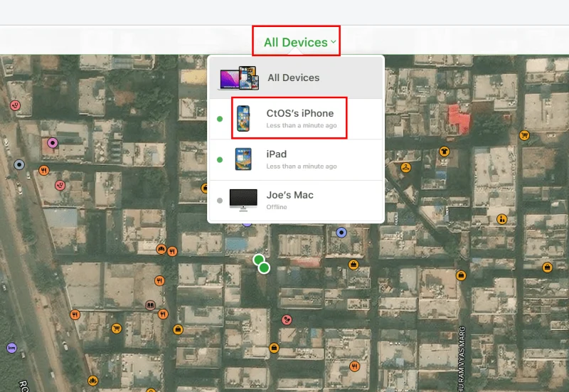Click the brown library book map marker
The width and height of the screenshot is (569, 392).
click(x=150, y=305)
